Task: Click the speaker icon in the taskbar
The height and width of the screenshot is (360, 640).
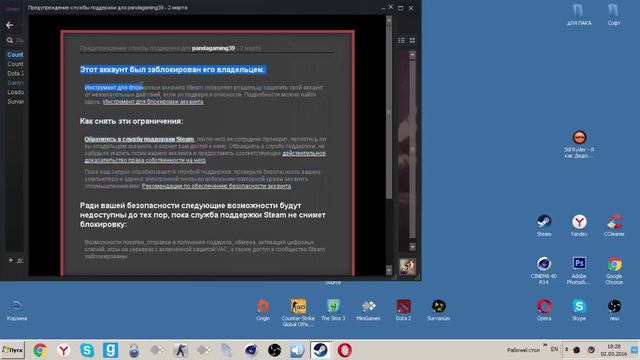Action: coord(298,350)
